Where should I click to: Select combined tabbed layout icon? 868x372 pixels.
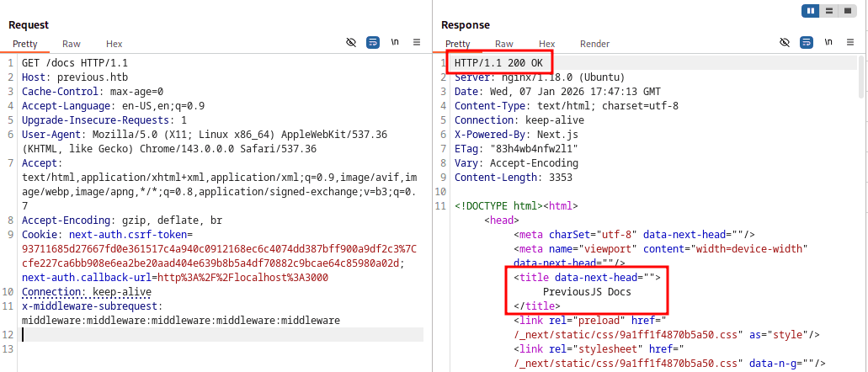848,11
